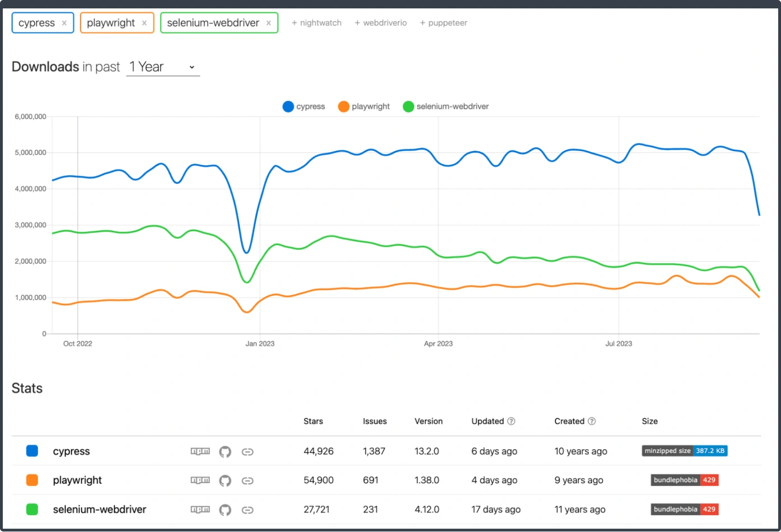Open homepage link icon for playwright
Screen dimensions: 781x532
247,480
